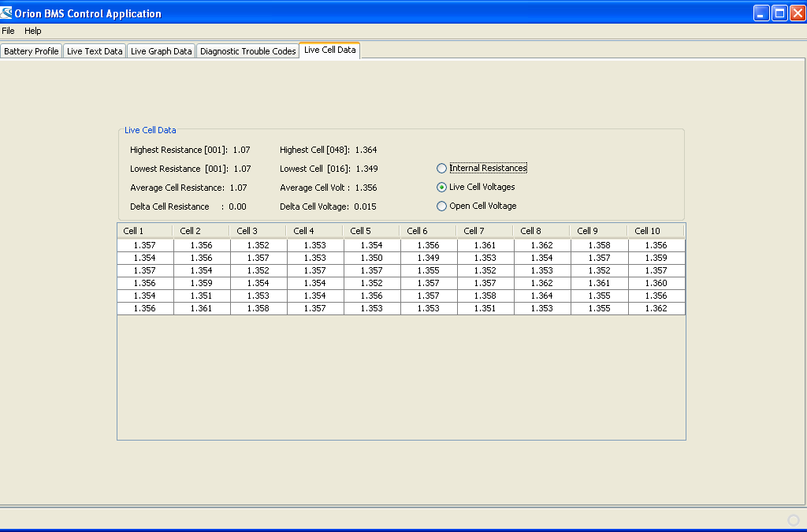Click the Highest Resistance [001] reading
This screenshot has width=807, height=532.
(x=190, y=150)
